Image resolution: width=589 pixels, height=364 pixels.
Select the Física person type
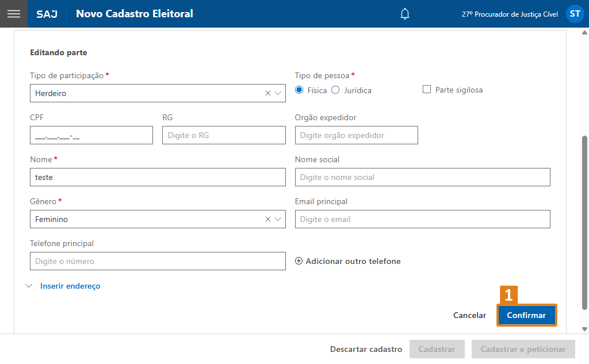pos(299,90)
